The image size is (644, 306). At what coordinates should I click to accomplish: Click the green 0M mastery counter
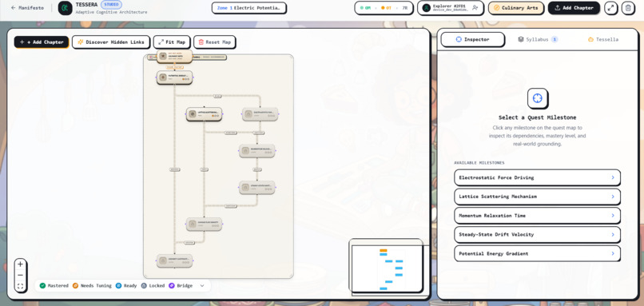tap(365, 8)
